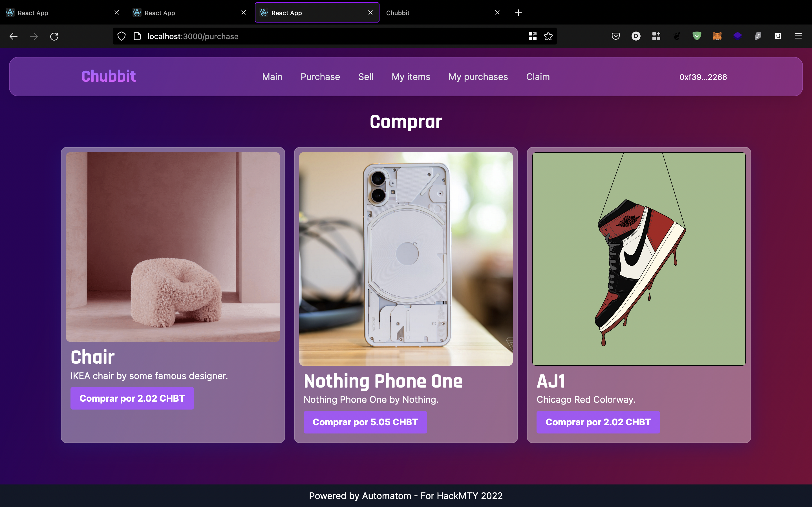Open the MetaMask fox extension

pyautogui.click(x=717, y=36)
